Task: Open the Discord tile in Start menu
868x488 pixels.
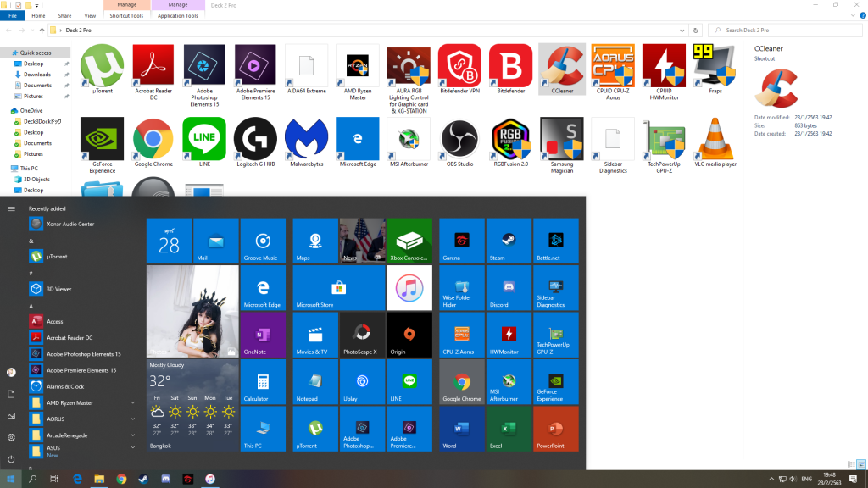Action: [x=509, y=288]
